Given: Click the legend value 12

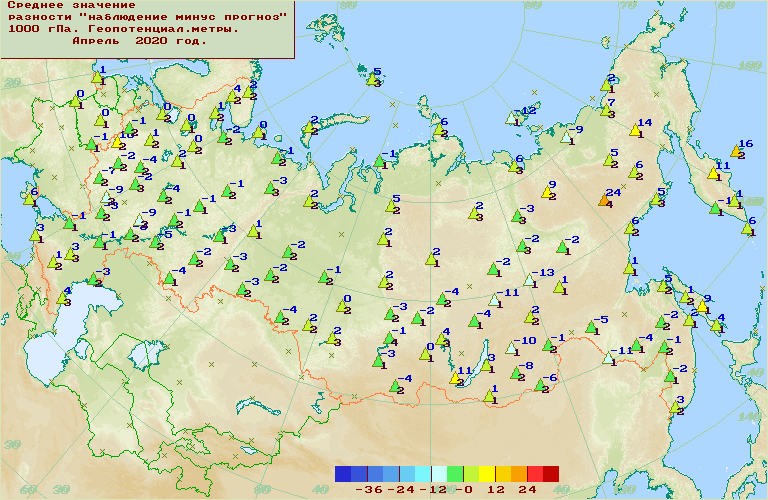Looking at the screenshot, I should pos(496,490).
